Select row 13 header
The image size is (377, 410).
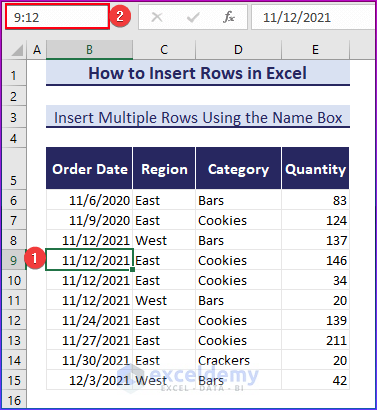(14, 340)
